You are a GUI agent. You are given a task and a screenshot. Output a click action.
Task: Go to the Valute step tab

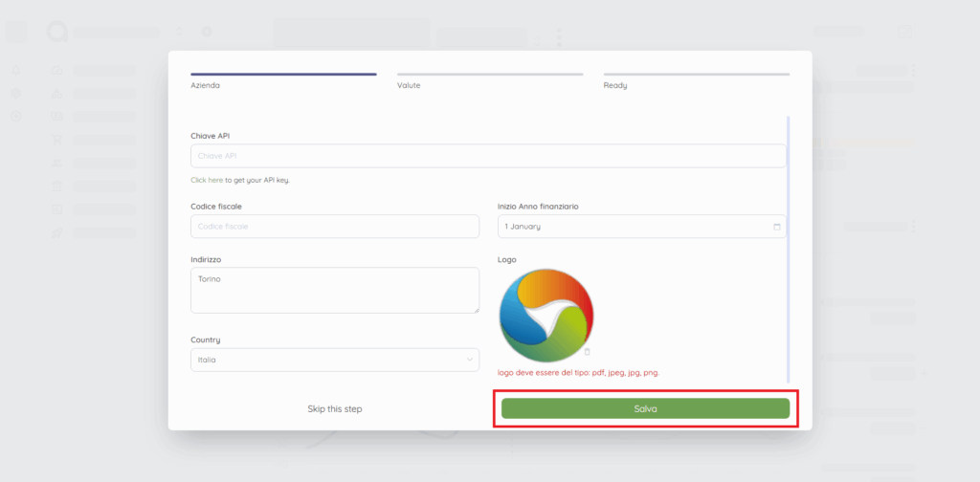489,78
